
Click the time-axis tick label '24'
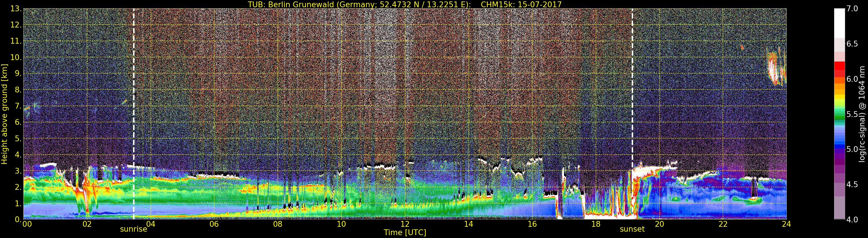coord(786,224)
